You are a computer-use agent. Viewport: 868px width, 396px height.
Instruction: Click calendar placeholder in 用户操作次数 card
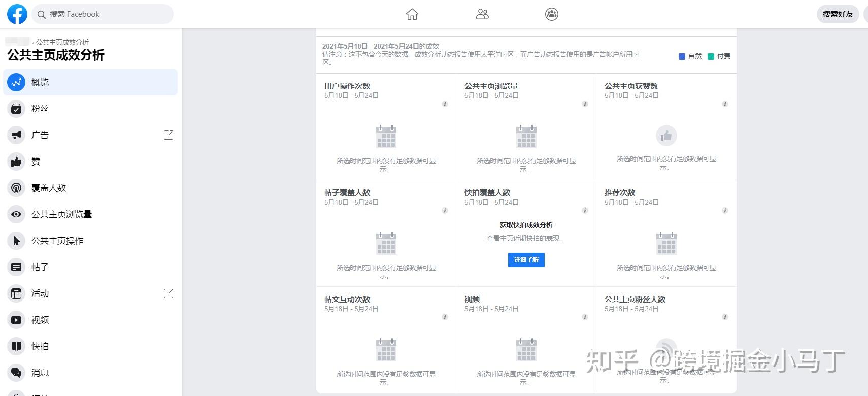pyautogui.click(x=386, y=137)
